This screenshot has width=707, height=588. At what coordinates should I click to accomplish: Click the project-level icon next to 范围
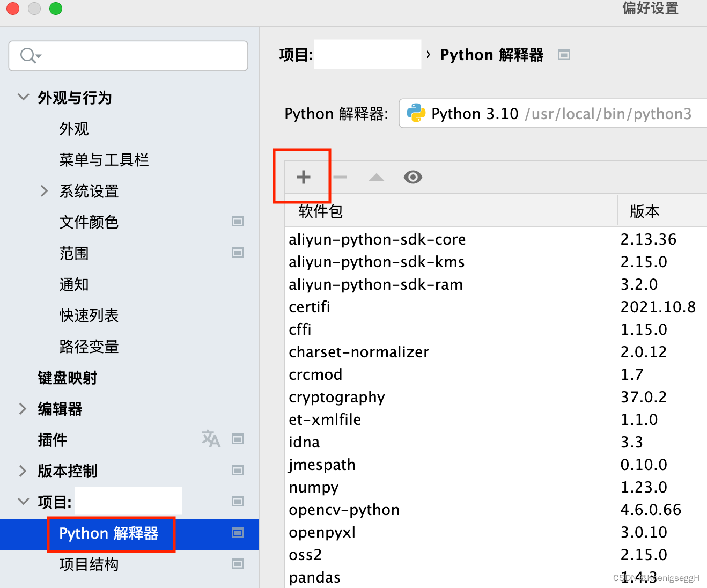238,252
